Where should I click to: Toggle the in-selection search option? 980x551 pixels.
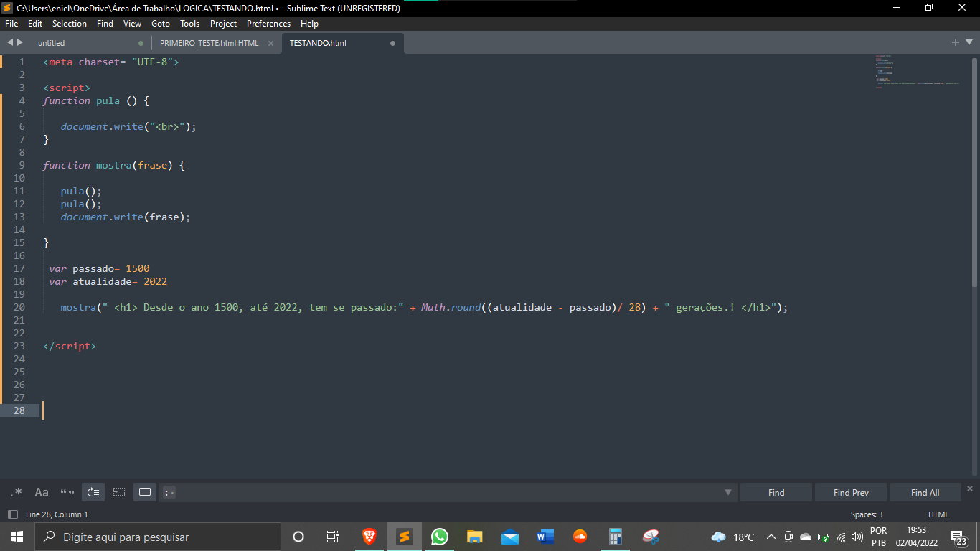(x=119, y=492)
